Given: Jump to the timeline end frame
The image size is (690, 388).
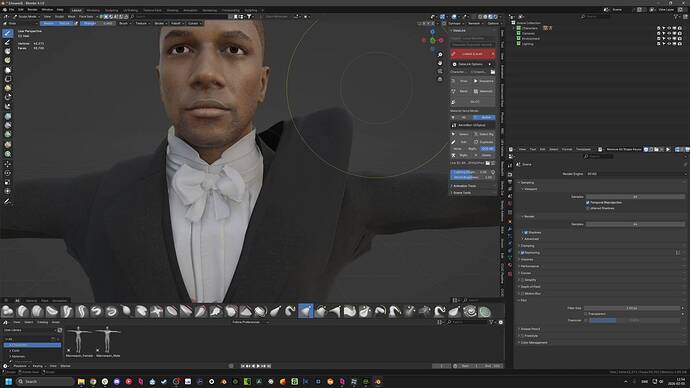Looking at the screenshot, I should [269, 366].
